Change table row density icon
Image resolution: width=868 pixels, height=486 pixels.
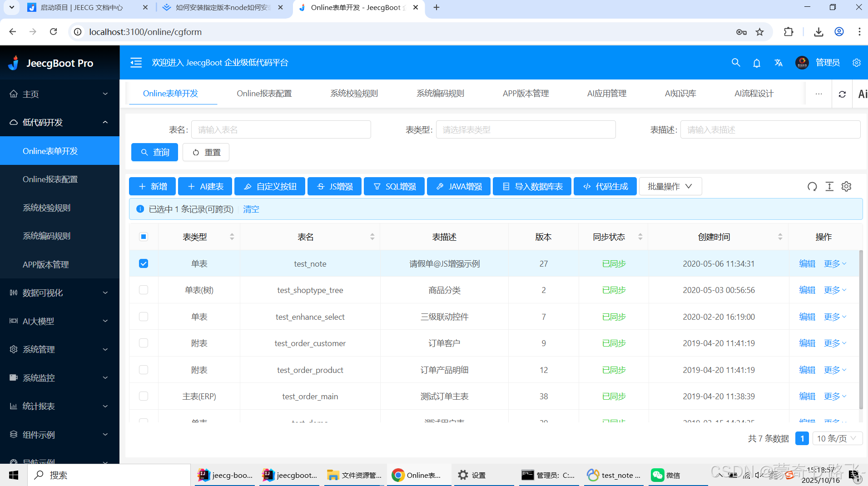coord(829,186)
